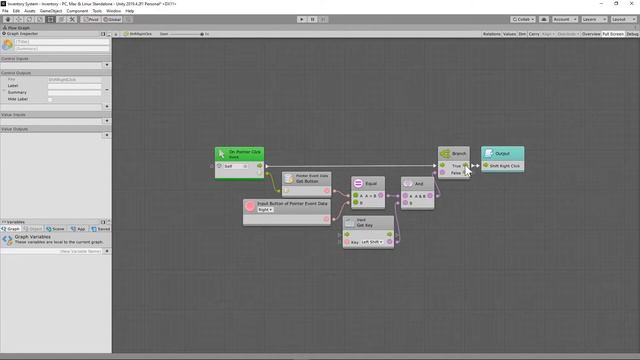
Task: Click the Input Button node red icon
Action: 250,207
